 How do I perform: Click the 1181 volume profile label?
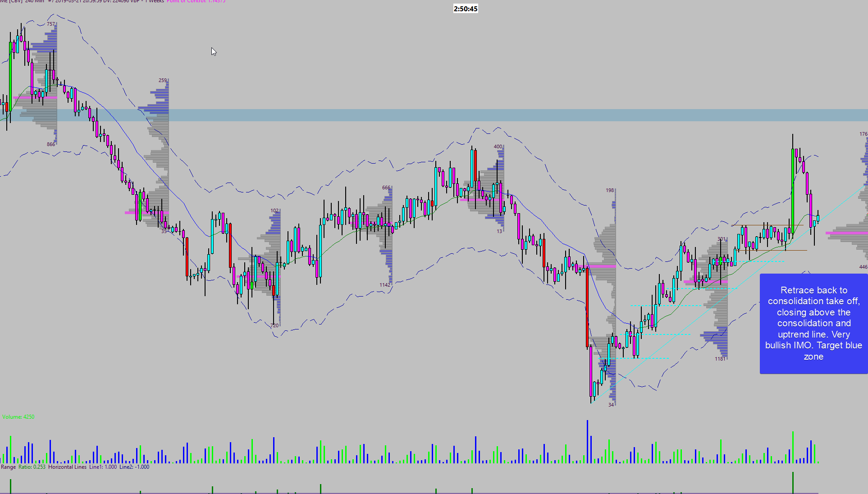(x=720, y=359)
